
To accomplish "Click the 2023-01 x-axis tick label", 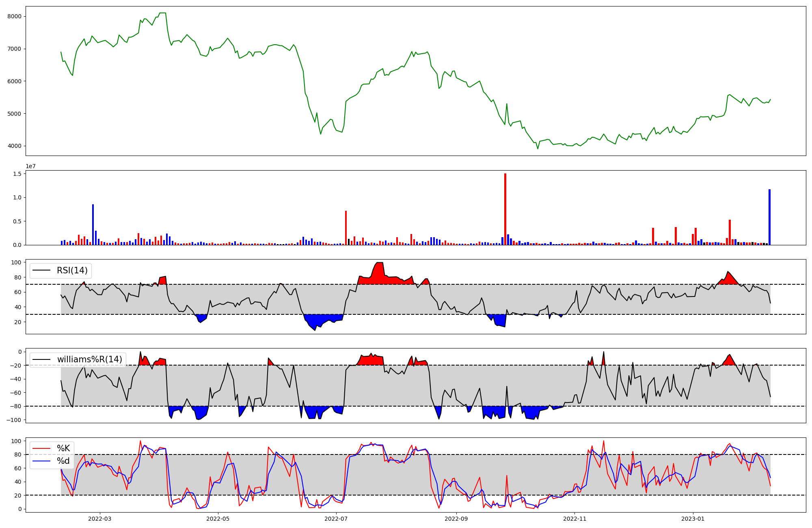I will tap(693, 519).
